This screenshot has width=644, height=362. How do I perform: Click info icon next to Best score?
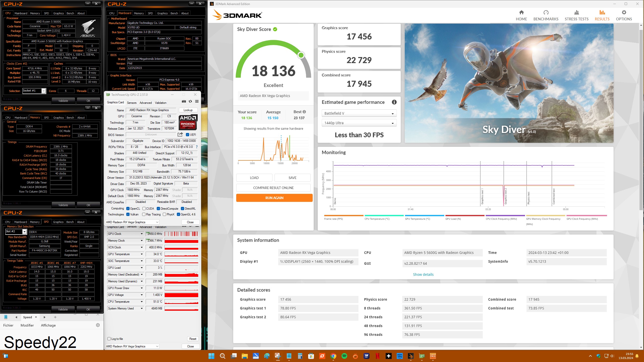point(304,112)
